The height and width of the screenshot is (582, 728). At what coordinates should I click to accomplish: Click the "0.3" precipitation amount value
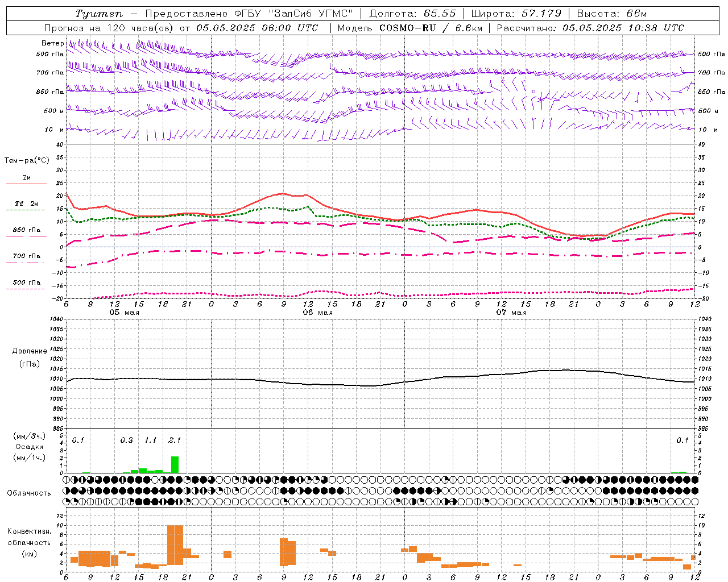[126, 440]
